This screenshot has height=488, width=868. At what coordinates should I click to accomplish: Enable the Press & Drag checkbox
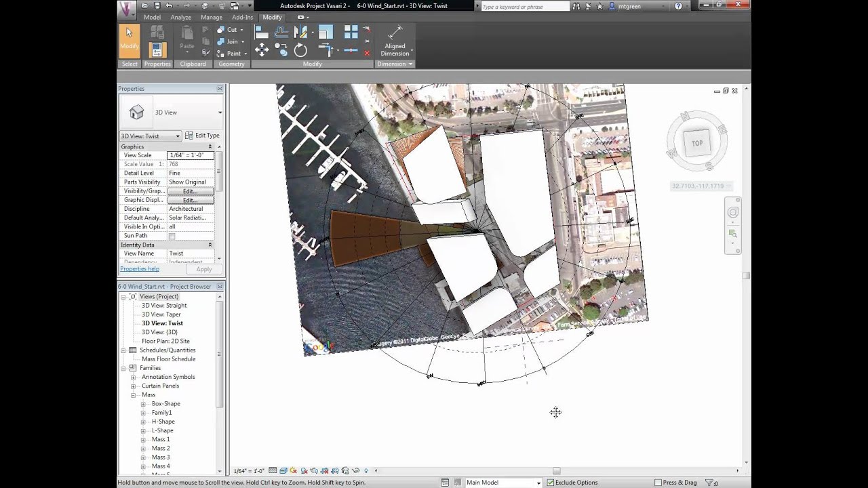coord(658,483)
